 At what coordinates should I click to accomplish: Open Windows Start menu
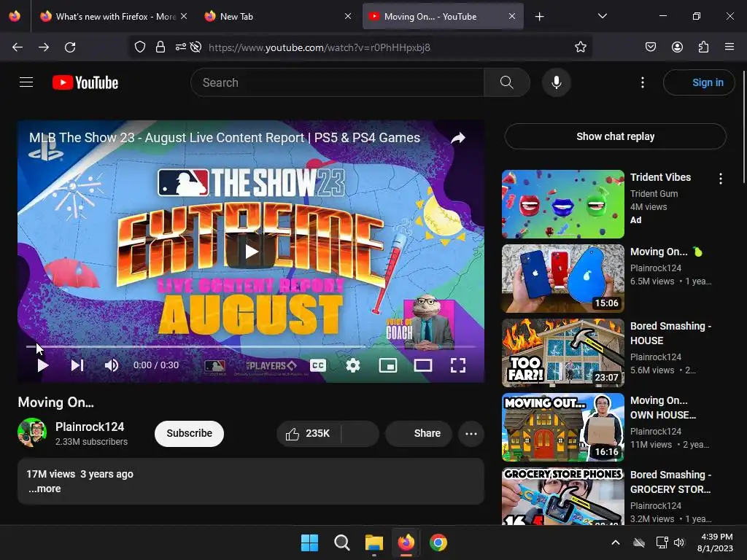(309, 542)
